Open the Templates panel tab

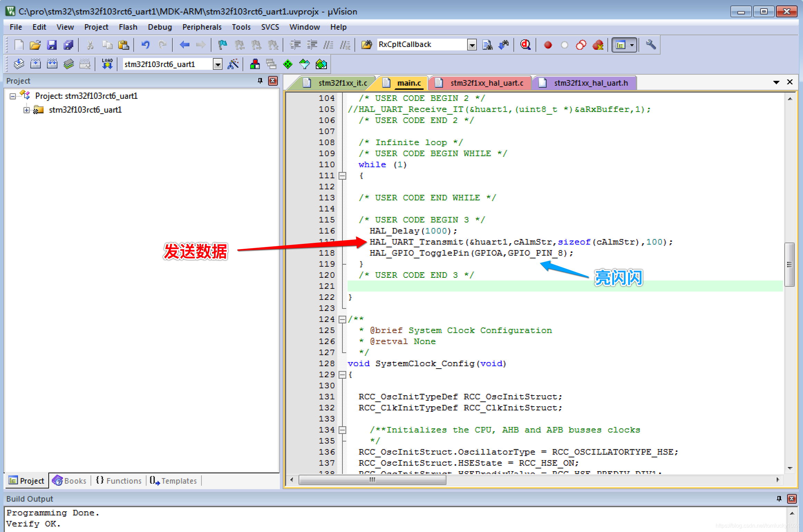(174, 481)
